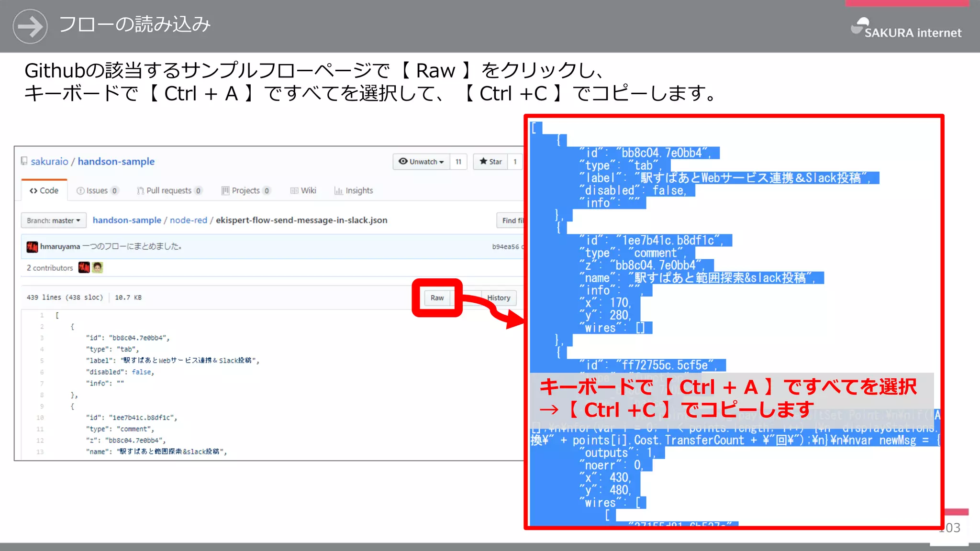
Task: Click the raw view line "outputs": 1
Action: click(617, 453)
